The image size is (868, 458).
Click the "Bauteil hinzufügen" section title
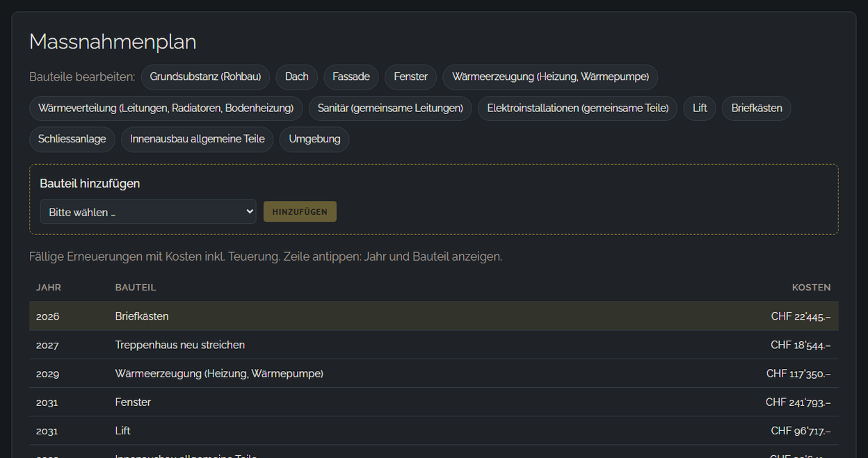[90, 183]
